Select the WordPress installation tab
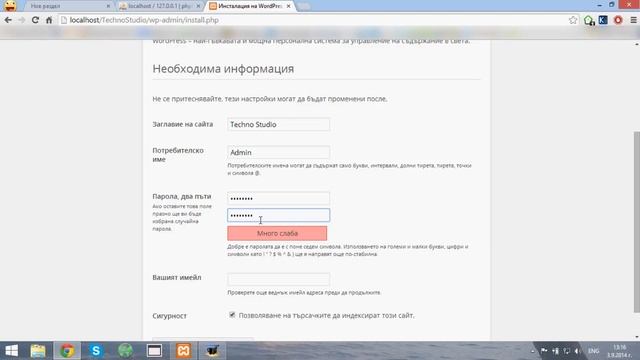The width and height of the screenshot is (640, 360). pos(249,6)
